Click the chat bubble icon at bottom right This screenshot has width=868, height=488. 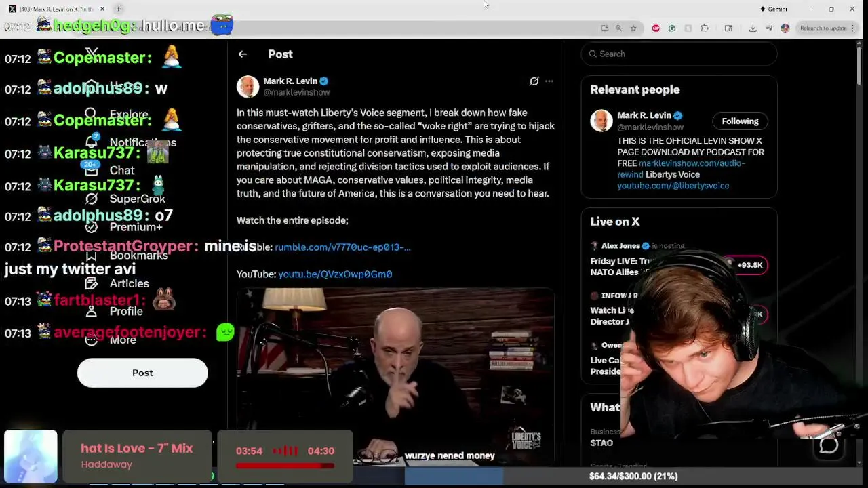pyautogui.click(x=829, y=445)
